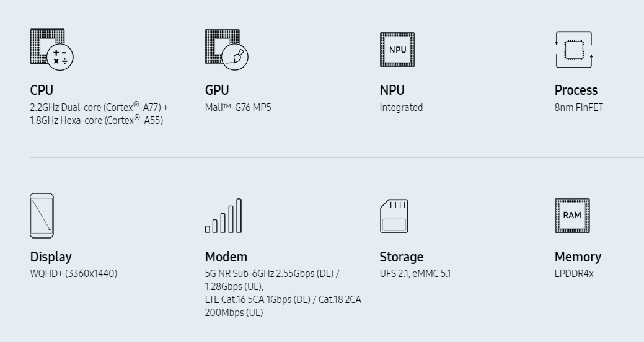Viewport: 644px width, 342px height.
Task: Click the Memory heading
Action: click(578, 257)
